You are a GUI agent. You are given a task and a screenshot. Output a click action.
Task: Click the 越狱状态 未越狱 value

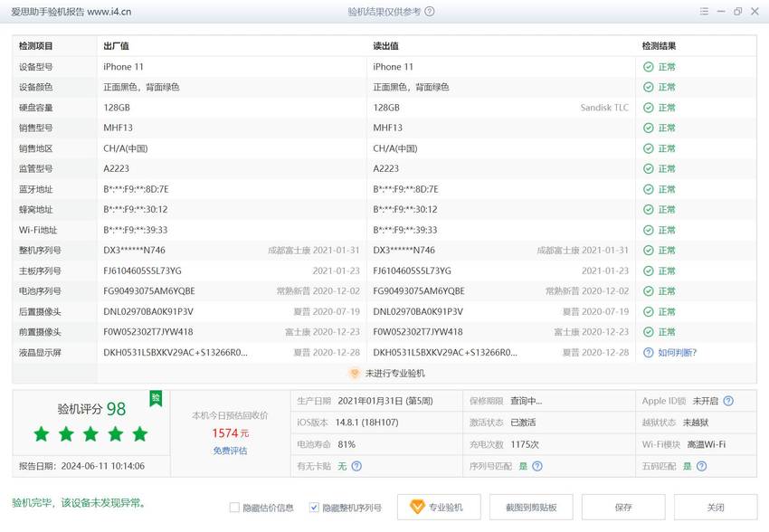tap(696, 423)
